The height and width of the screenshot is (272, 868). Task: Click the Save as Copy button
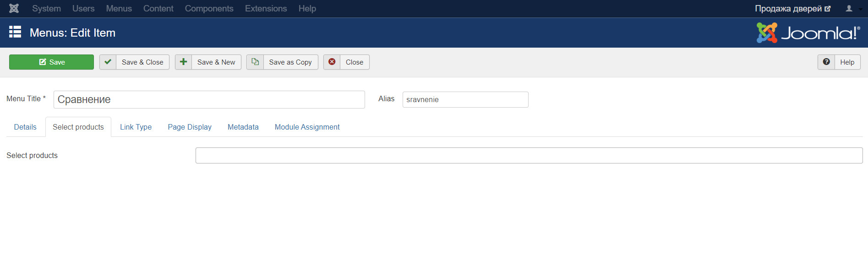[282, 62]
